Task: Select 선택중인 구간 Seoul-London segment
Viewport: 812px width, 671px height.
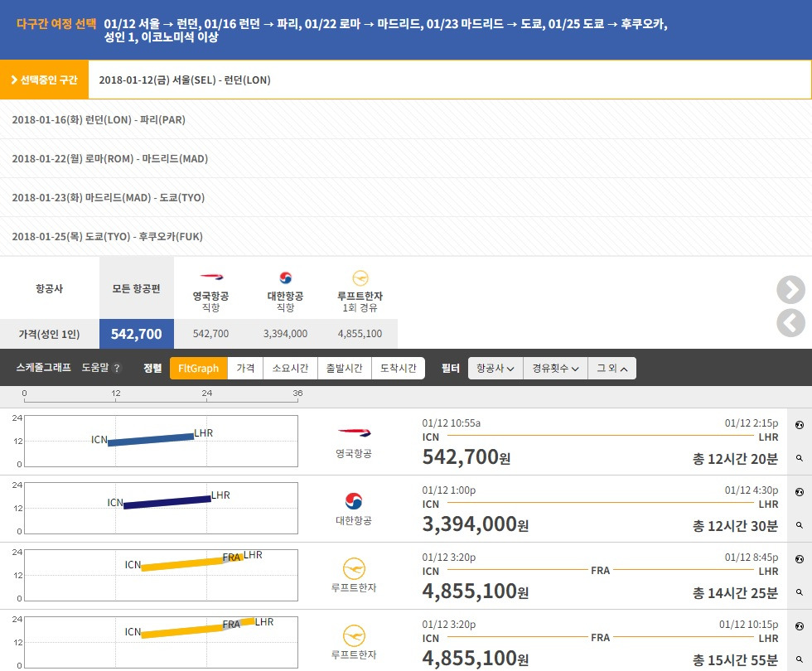Action: coord(406,80)
